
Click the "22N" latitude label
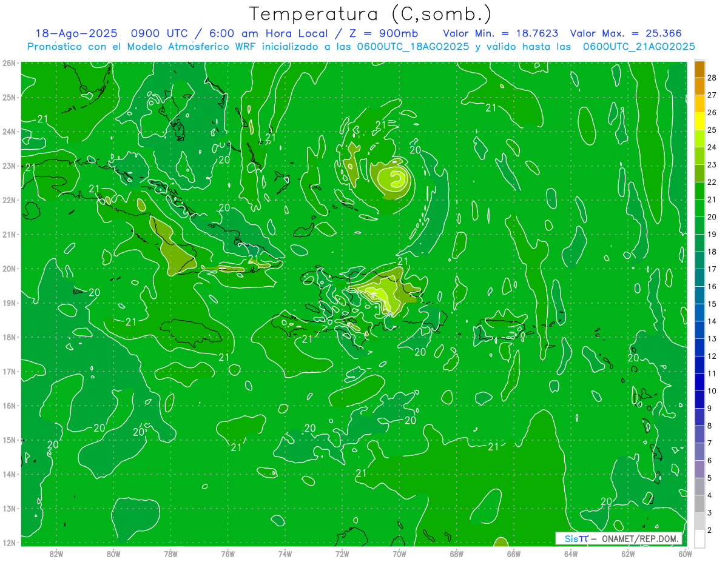click(x=9, y=200)
